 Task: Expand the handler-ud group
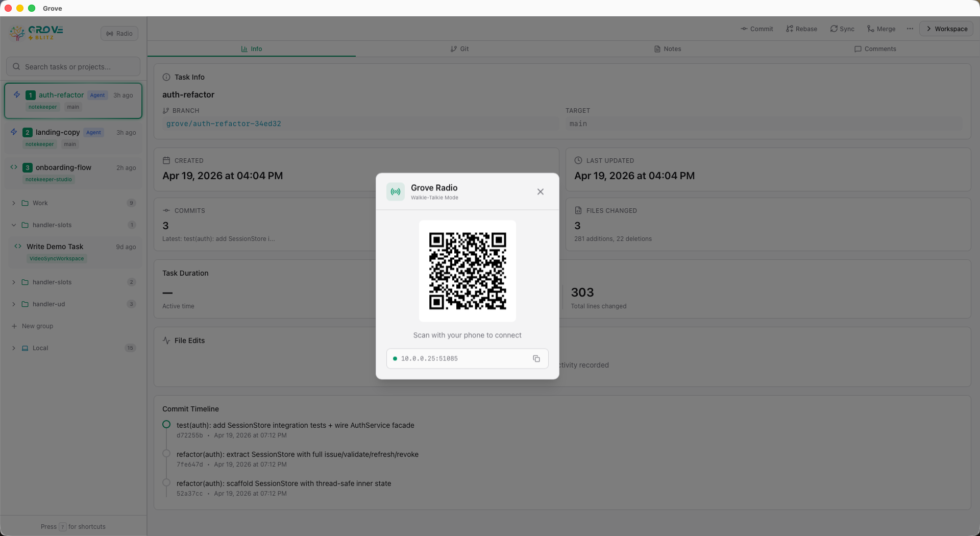click(x=14, y=304)
